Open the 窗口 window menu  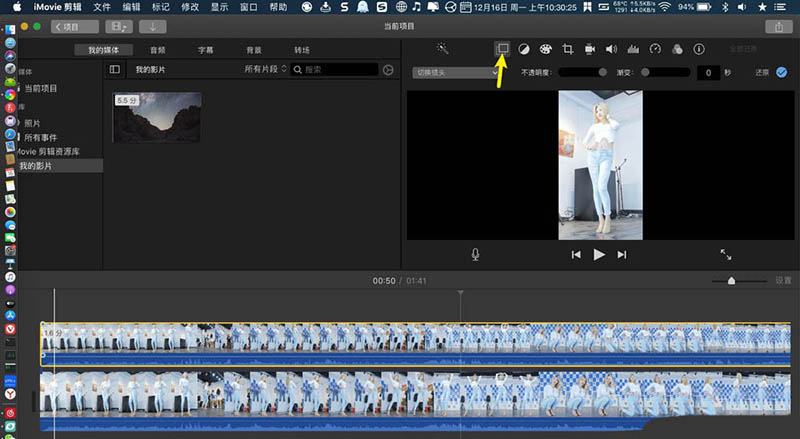coord(249,7)
